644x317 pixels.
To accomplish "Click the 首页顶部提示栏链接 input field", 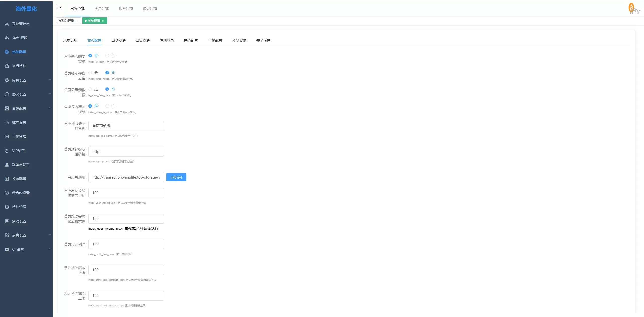I will pos(126,152).
